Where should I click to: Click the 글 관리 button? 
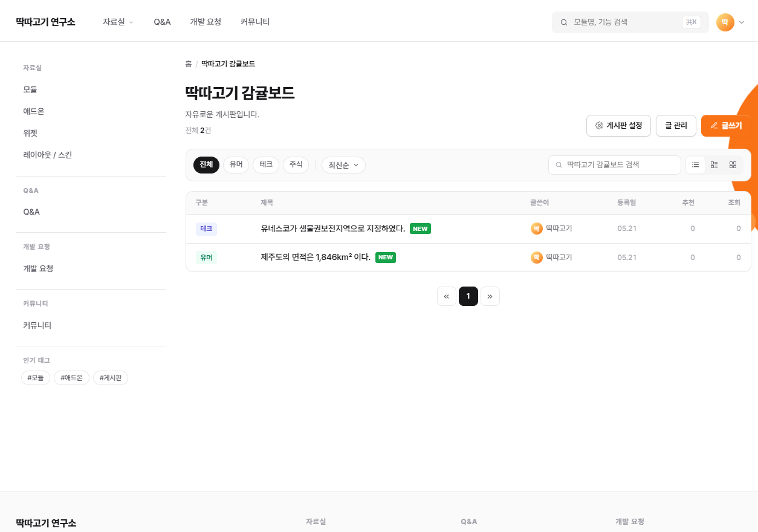[676, 126]
